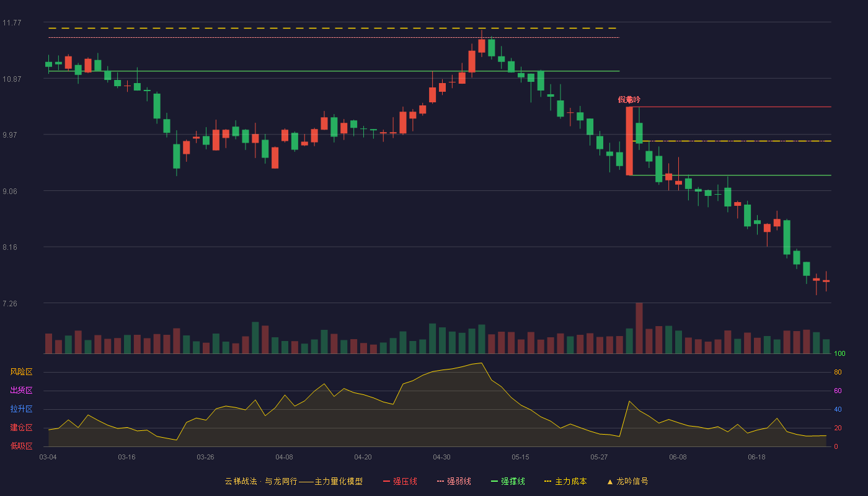
Task: Click the 03-26 date label
Action: pyautogui.click(x=205, y=457)
